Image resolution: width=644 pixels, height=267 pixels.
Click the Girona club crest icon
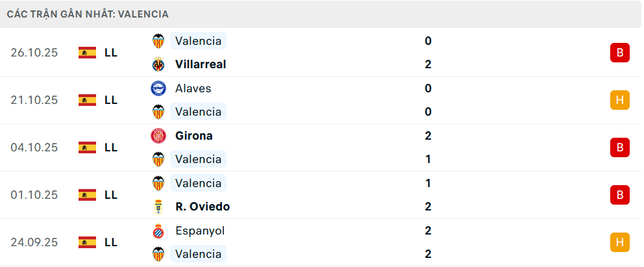coord(158,136)
